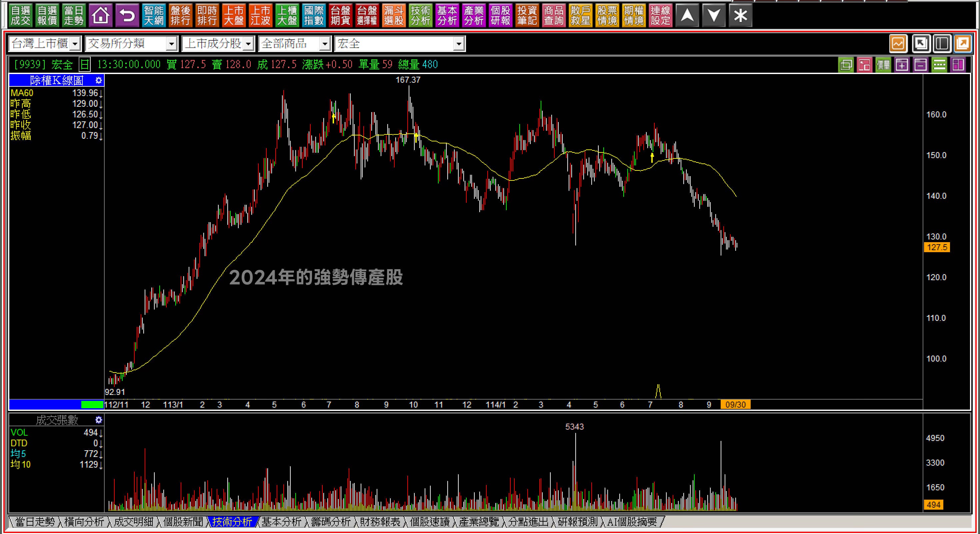Click the purple back arrow icon
980x534 pixels.
[127, 16]
